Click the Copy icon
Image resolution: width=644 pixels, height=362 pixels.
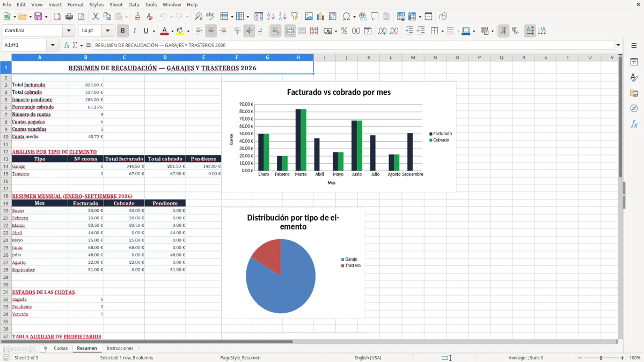[107, 17]
